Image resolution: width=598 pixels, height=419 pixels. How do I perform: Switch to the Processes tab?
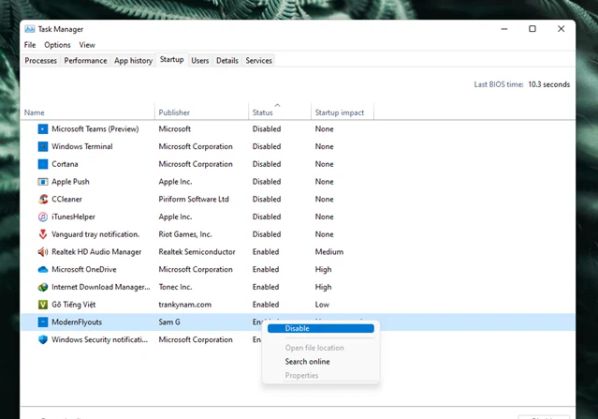(x=40, y=61)
